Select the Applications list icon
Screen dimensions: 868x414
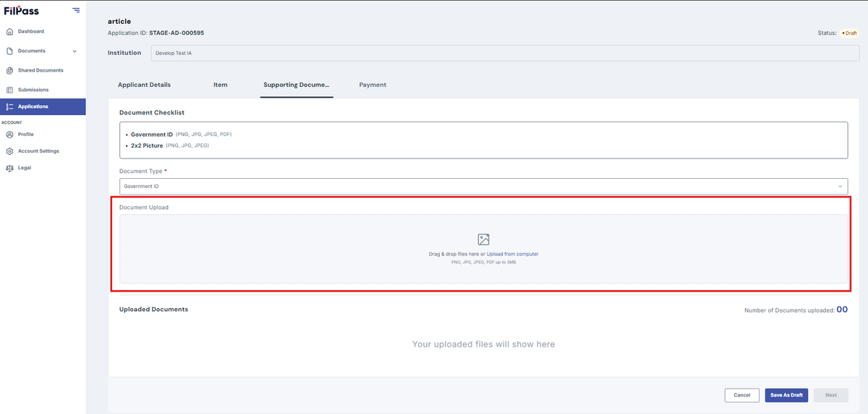pos(9,107)
